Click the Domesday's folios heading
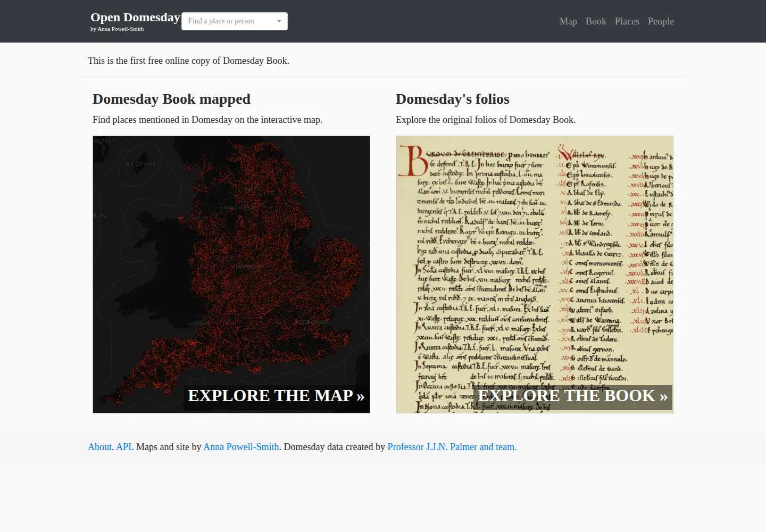Image resolution: width=766 pixels, height=532 pixels. [453, 99]
